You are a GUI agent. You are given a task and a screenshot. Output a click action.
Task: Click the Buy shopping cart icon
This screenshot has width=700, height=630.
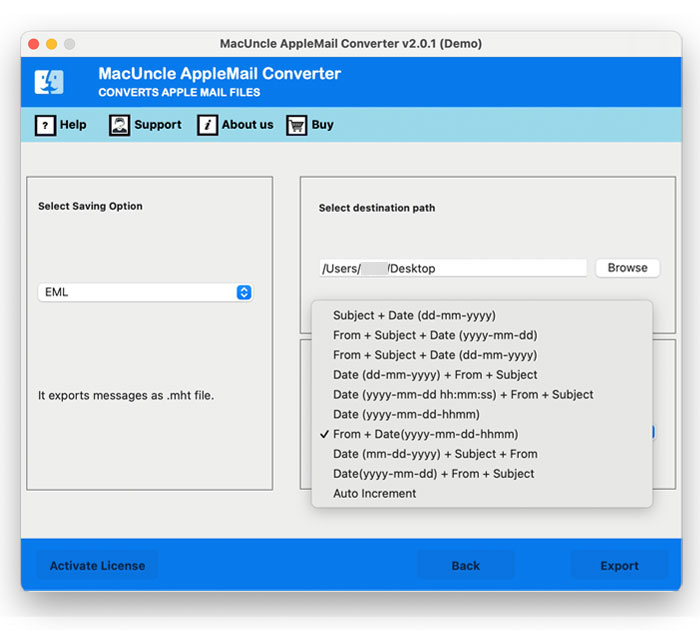(x=296, y=125)
